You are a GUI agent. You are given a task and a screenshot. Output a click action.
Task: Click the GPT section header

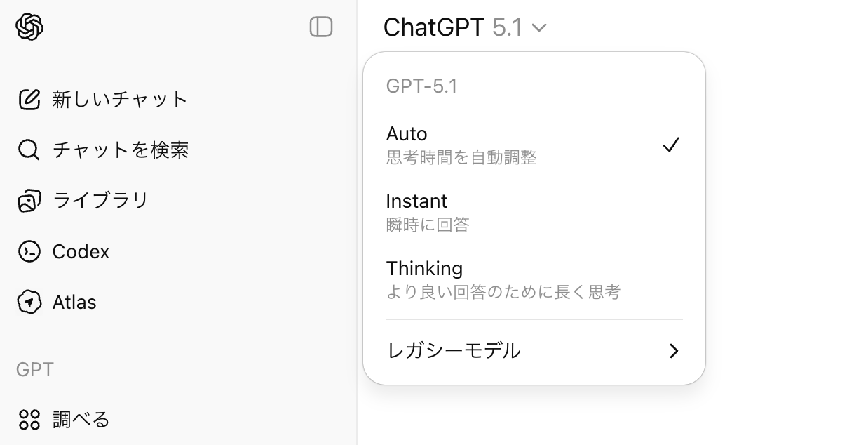click(33, 368)
